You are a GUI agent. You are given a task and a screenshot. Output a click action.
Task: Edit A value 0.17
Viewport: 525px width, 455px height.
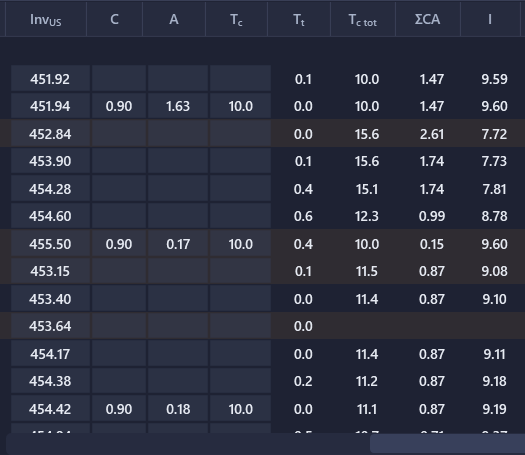178,244
